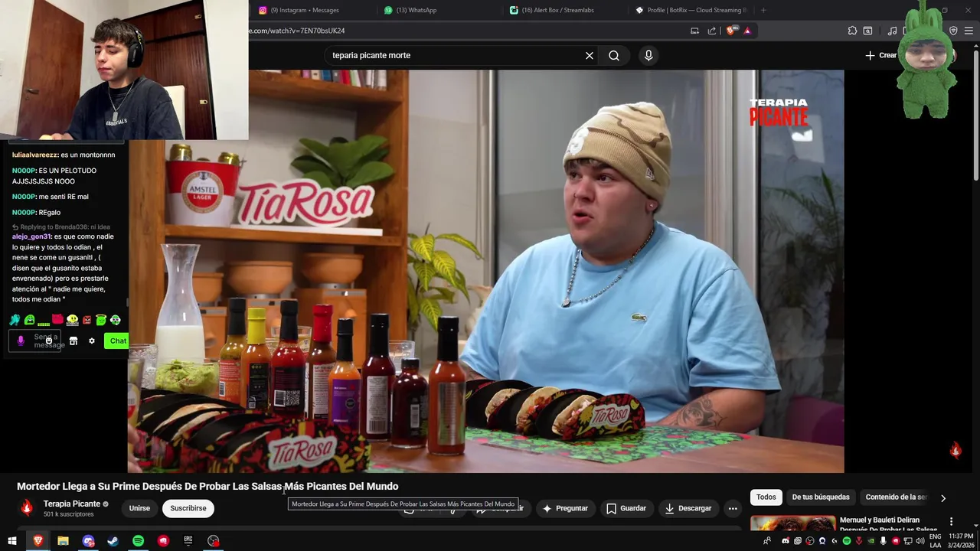Open the Crear menu in the YouTube header

pyautogui.click(x=881, y=55)
